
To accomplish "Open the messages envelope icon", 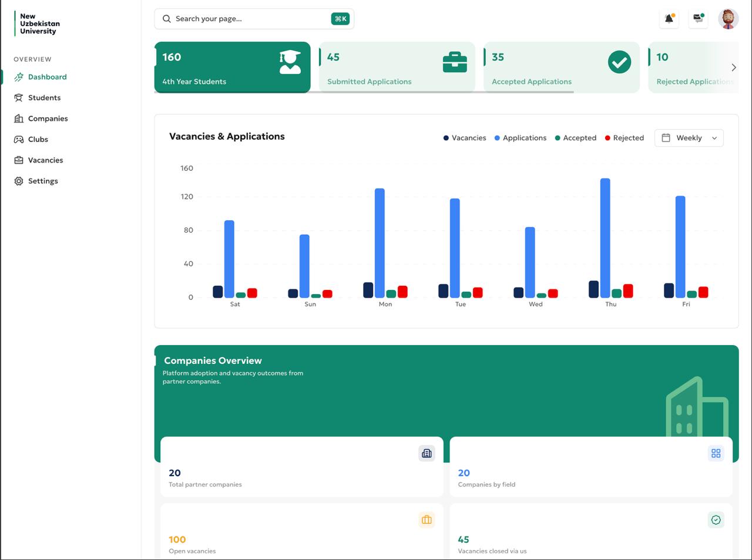I will (x=698, y=19).
